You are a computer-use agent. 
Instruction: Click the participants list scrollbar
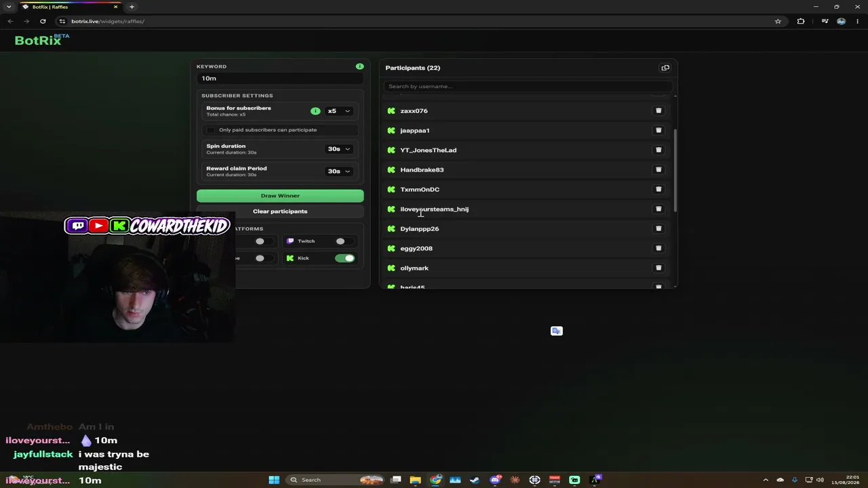point(675,169)
